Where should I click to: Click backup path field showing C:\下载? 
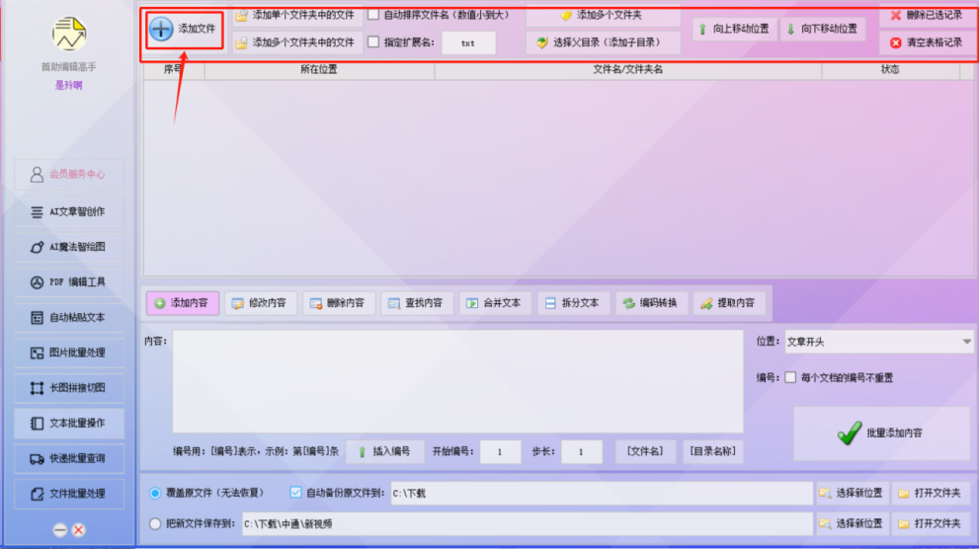pyautogui.click(x=602, y=493)
